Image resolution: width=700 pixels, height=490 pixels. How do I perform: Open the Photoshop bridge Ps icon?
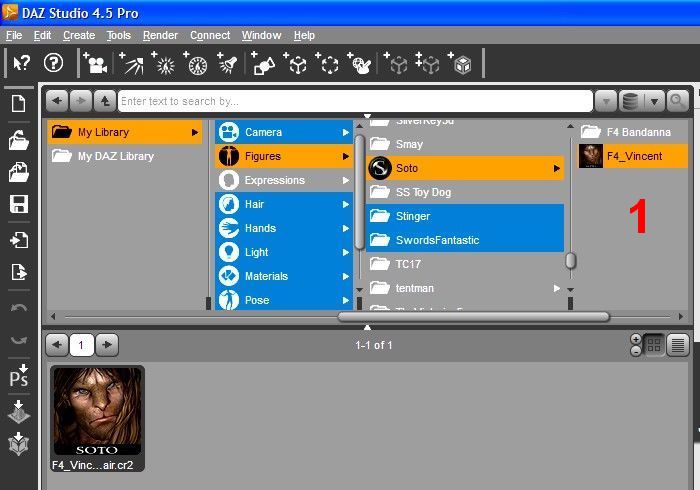click(x=19, y=376)
